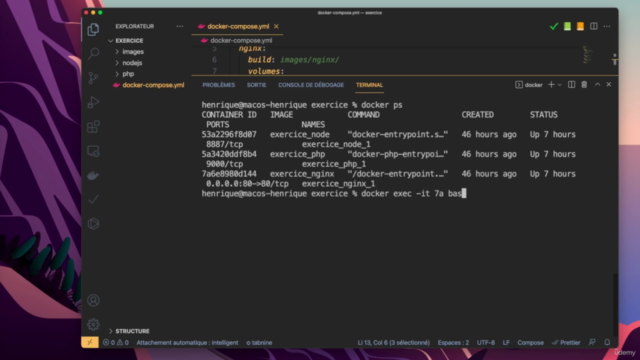Expand the images folder
Viewport: 640px width, 360px height.
click(x=133, y=52)
